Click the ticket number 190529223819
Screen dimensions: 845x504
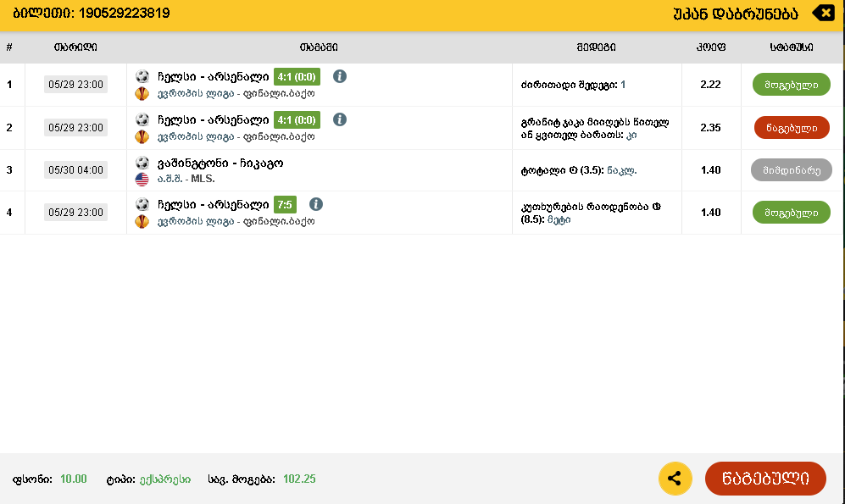tap(124, 13)
